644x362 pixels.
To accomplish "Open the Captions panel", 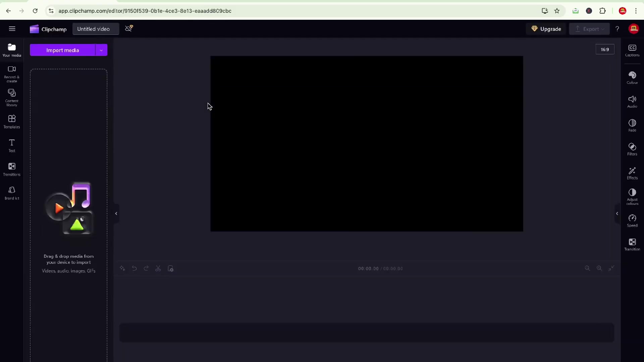I will pos(632,50).
